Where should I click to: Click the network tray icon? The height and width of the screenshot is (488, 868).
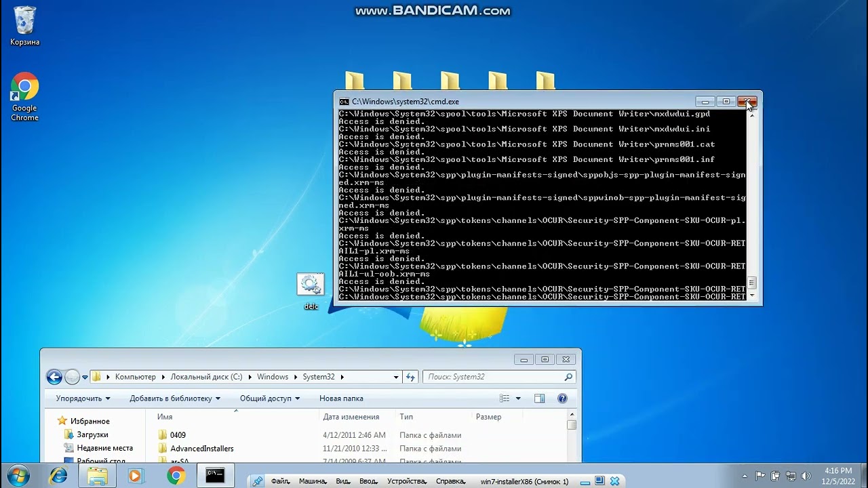[791, 476]
